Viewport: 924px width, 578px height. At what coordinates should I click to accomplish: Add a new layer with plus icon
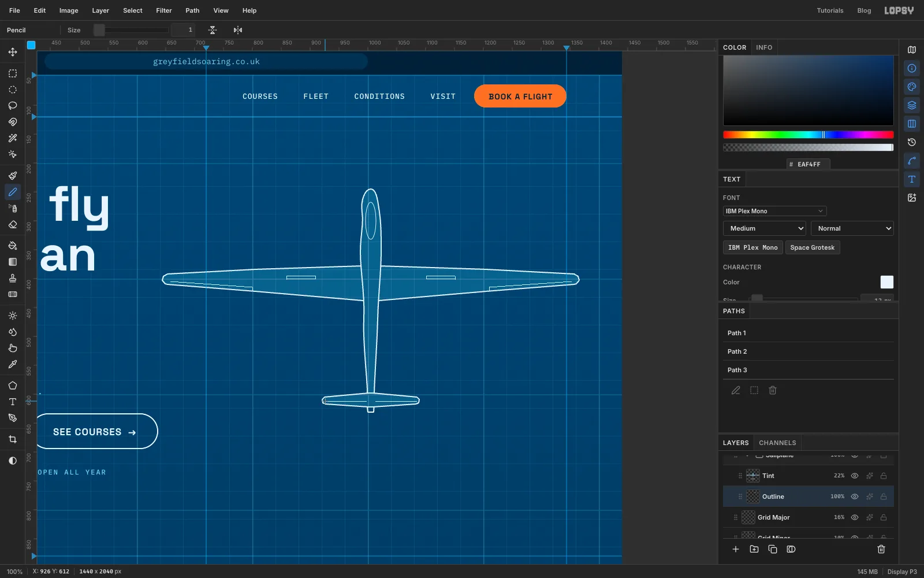pos(736,549)
